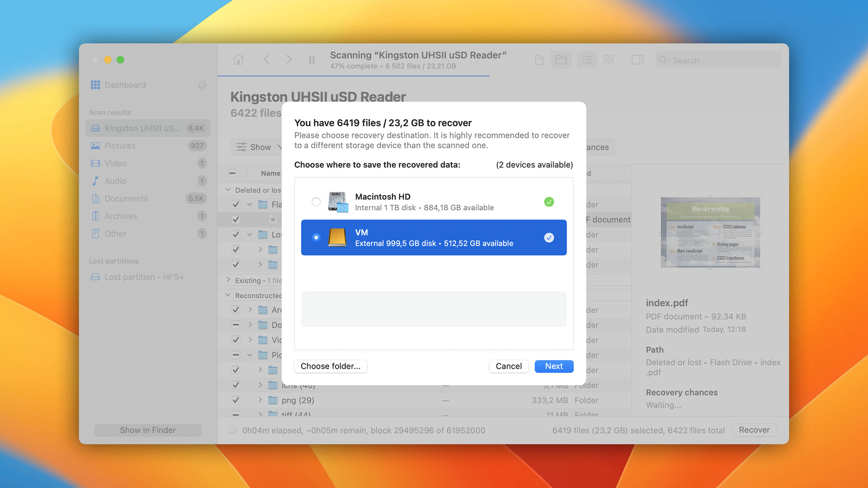The height and width of the screenshot is (488, 868).
Task: Click the Name column header
Action: point(271,173)
